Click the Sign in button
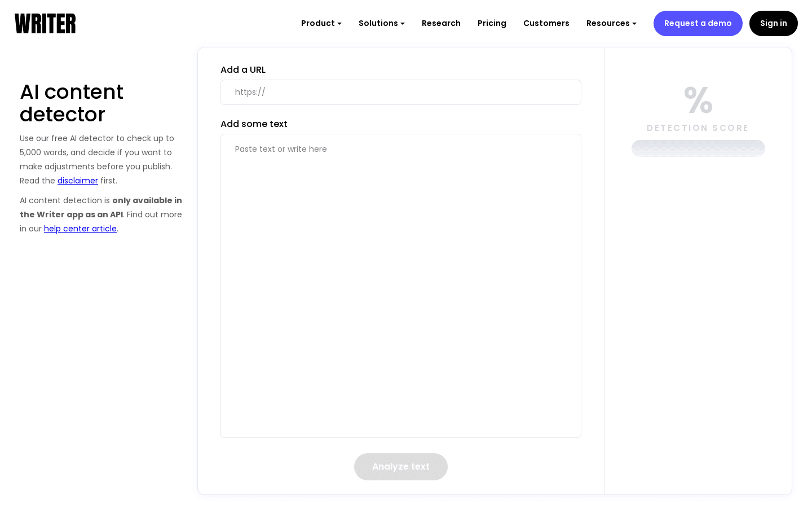 coord(773,23)
